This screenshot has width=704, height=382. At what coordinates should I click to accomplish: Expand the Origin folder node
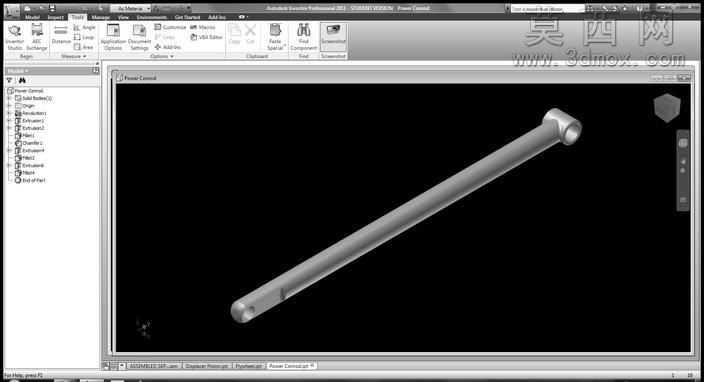pyautogui.click(x=9, y=106)
